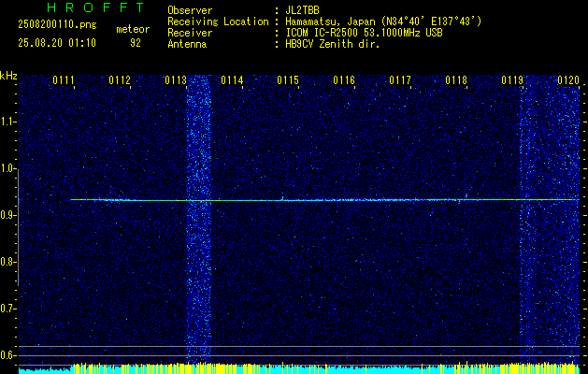Click the 0116 time marker
Screen dimensions: 588x374
click(344, 79)
